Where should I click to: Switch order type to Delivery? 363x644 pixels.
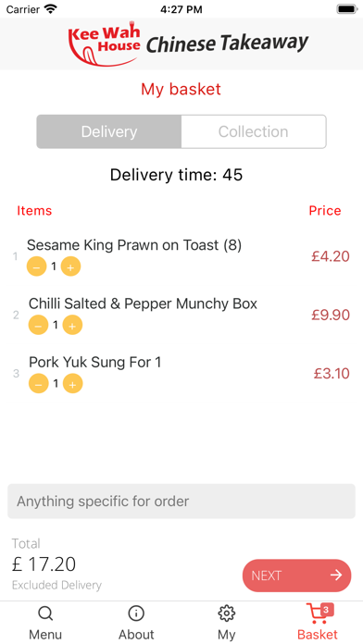click(x=109, y=131)
